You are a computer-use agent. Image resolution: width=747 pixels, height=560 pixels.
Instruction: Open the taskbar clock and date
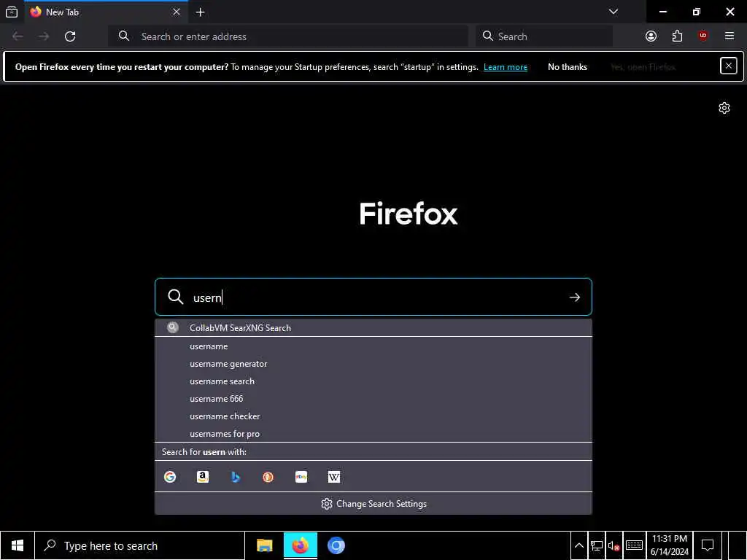[x=670, y=545]
